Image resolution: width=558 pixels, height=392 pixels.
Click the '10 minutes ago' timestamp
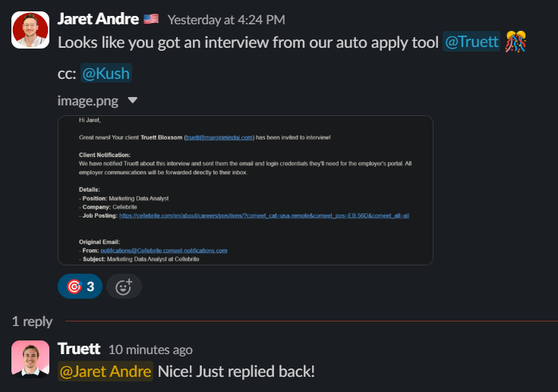coord(150,350)
